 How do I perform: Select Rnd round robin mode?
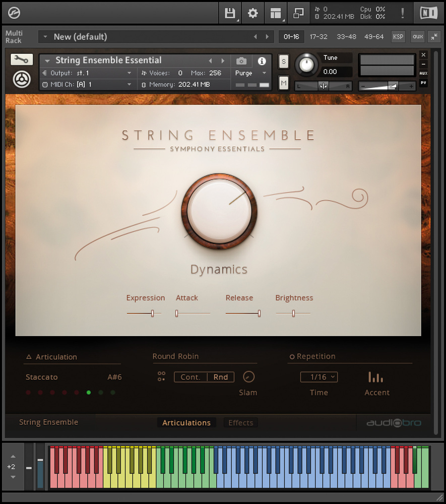click(x=221, y=377)
